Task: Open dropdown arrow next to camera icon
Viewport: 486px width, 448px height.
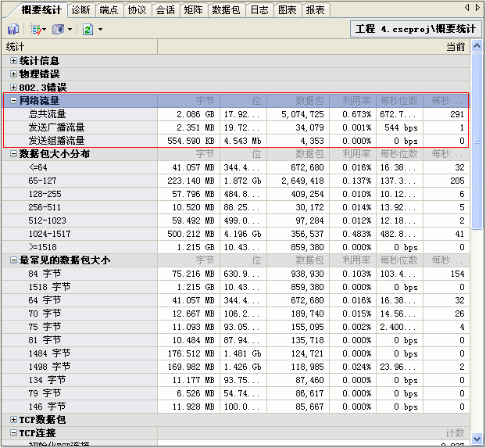Action: 70,30
